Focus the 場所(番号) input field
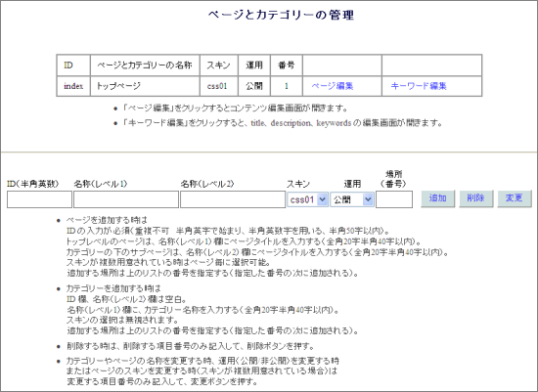Viewport: 538px width, 392px height. (394, 199)
